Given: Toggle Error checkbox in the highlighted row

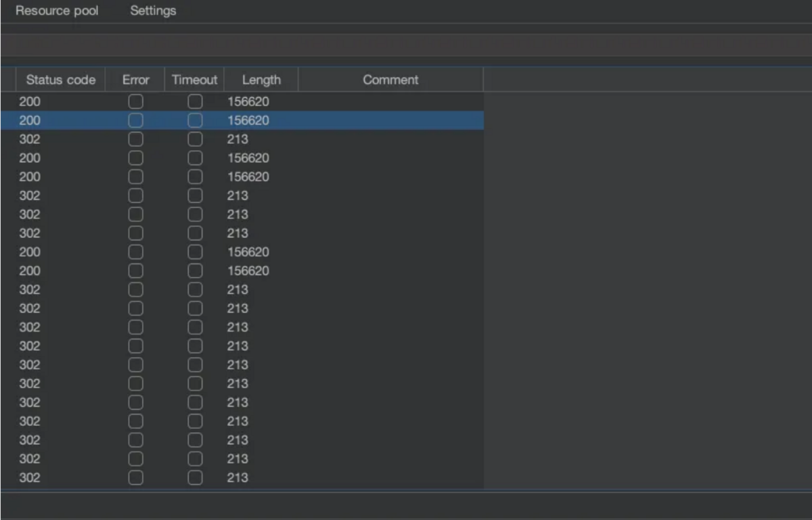Looking at the screenshot, I should 135,120.
